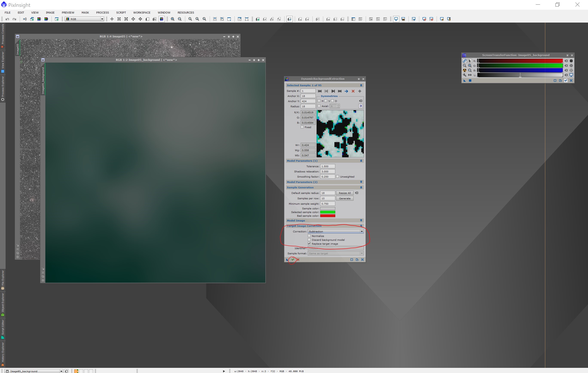Click the STF blue checkmark track view icon
Image resolution: width=588 pixels, height=373 pixels.
pyautogui.click(x=565, y=80)
